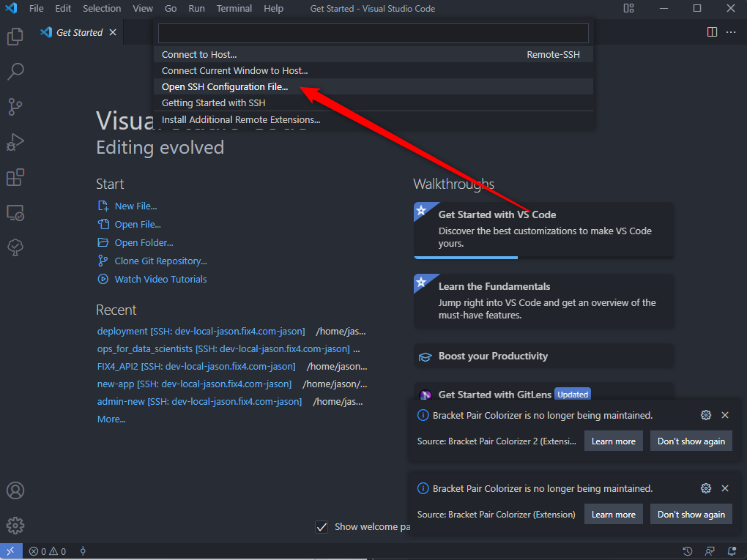This screenshot has height=560, width=747.
Task: Open Watch Video Tutorials link
Action: click(x=160, y=279)
